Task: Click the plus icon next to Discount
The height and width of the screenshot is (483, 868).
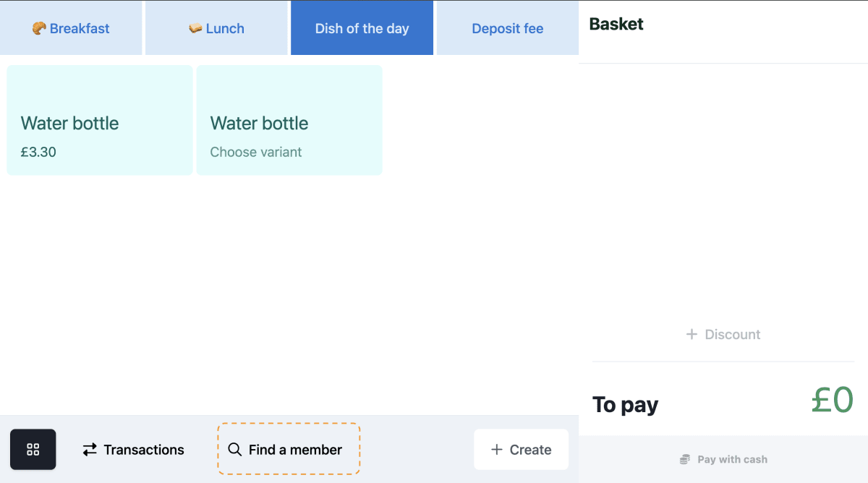Action: coord(692,334)
